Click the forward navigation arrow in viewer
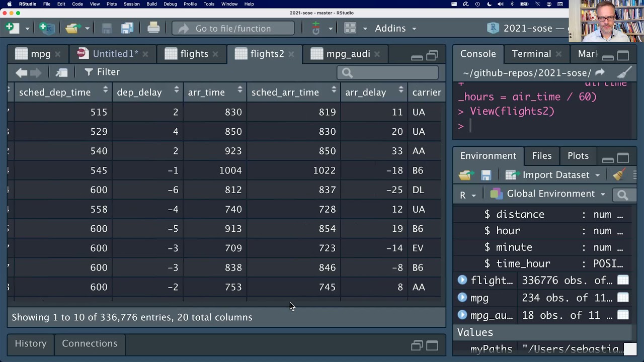The image size is (644, 362). [36, 73]
